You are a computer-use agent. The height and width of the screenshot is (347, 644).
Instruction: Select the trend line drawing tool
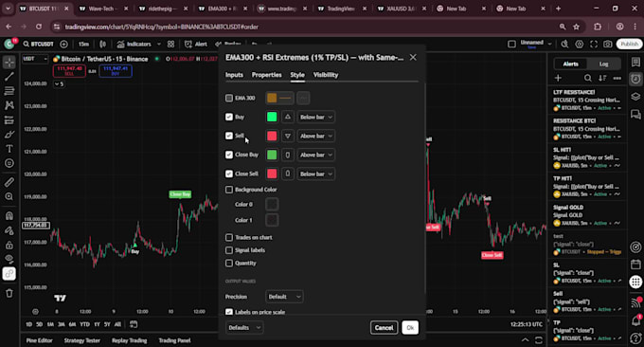(x=9, y=77)
